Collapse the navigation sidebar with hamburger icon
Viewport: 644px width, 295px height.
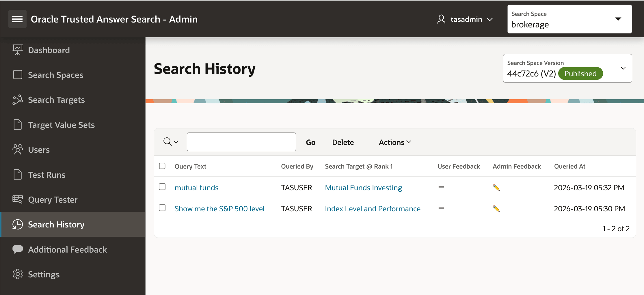(x=17, y=19)
